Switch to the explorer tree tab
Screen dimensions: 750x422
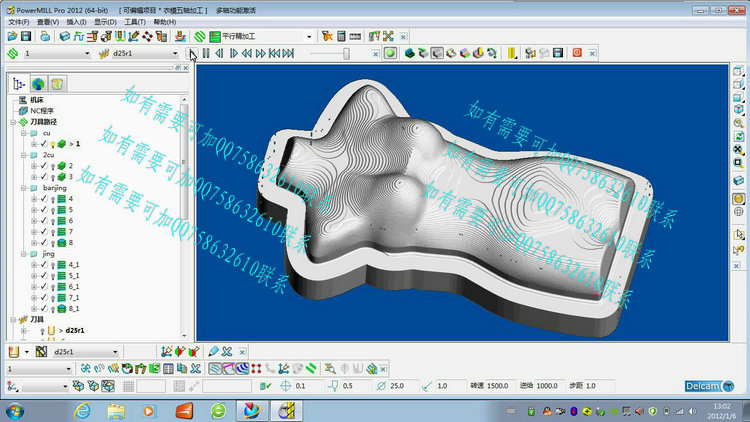click(19, 84)
